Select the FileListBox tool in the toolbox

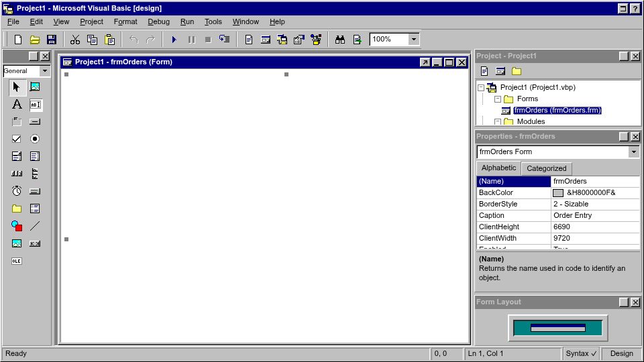(x=35, y=208)
